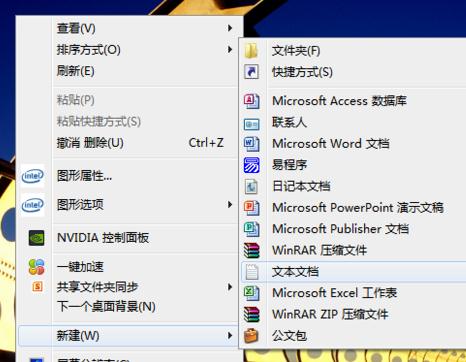Click the PowerPoint presentation icon
Viewport: 466px width, 362px height.
pos(251,208)
